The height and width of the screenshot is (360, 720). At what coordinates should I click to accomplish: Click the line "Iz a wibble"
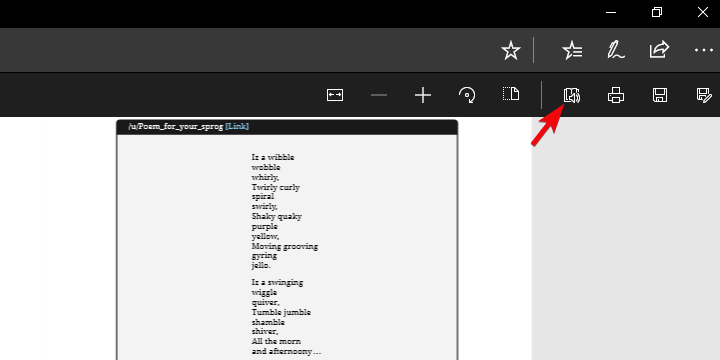tap(273, 157)
